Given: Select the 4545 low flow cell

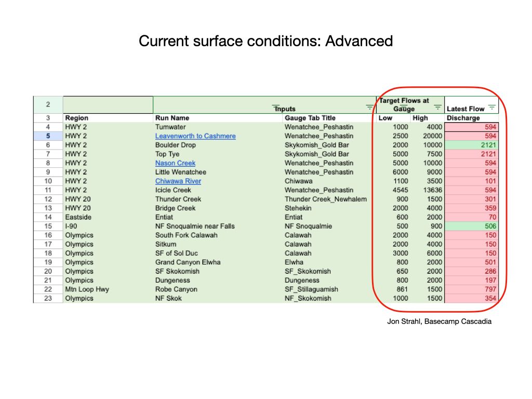Looking at the screenshot, I should (393, 190).
